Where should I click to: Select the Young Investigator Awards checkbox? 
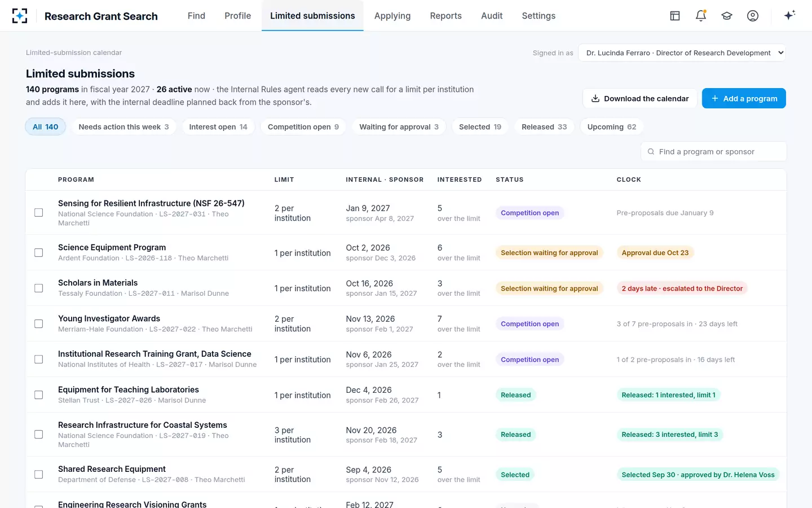pos(39,323)
